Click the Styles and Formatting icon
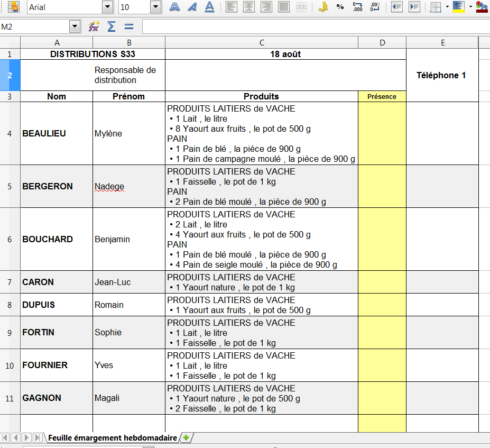The height and width of the screenshot is (448, 490). tap(13, 7)
